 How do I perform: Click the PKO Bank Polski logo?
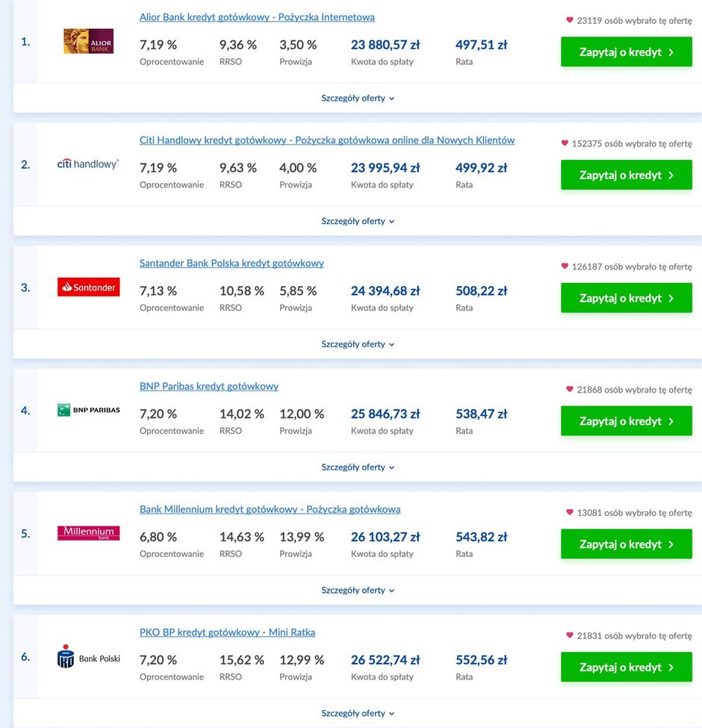pos(88,656)
